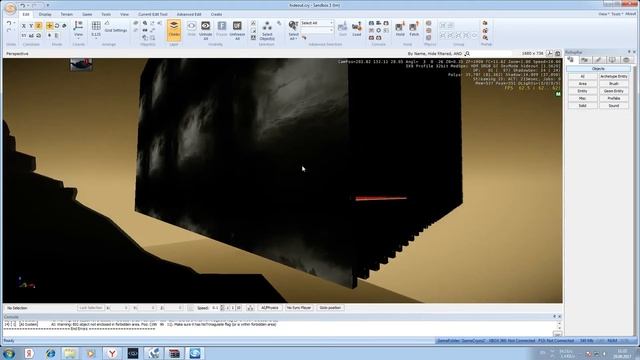Open the Select All combo box

(x=317, y=23)
